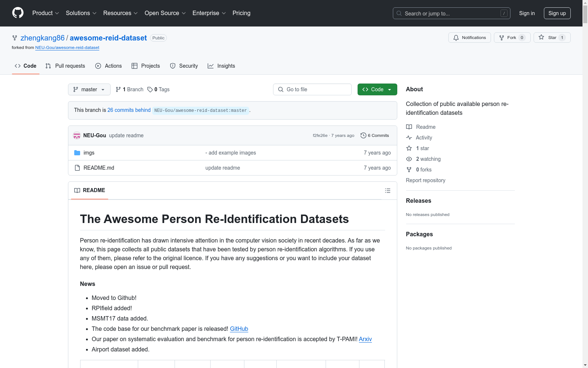The width and height of the screenshot is (588, 368).
Task: Open the Open Source menu
Action: (165, 13)
